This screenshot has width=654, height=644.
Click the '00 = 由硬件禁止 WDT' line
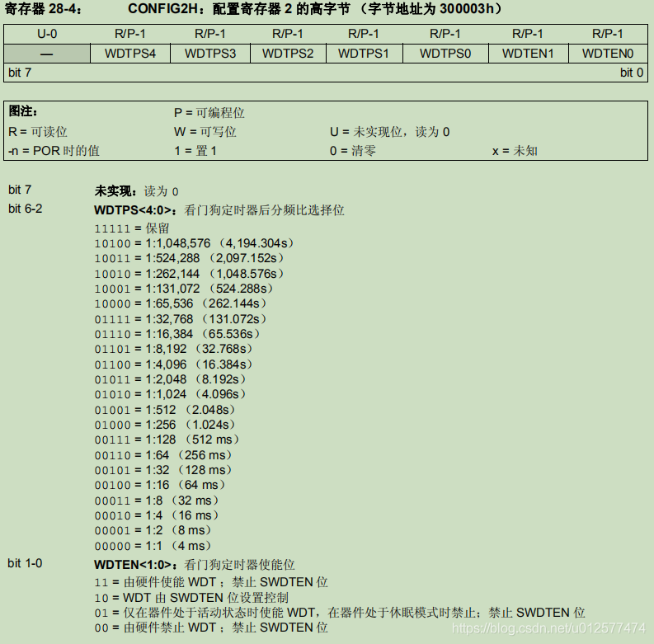tap(211, 628)
